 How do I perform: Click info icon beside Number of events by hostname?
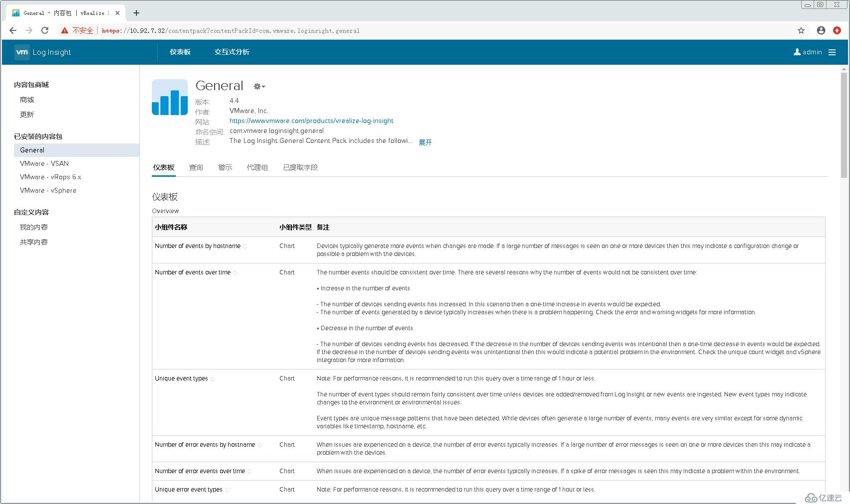[245, 247]
